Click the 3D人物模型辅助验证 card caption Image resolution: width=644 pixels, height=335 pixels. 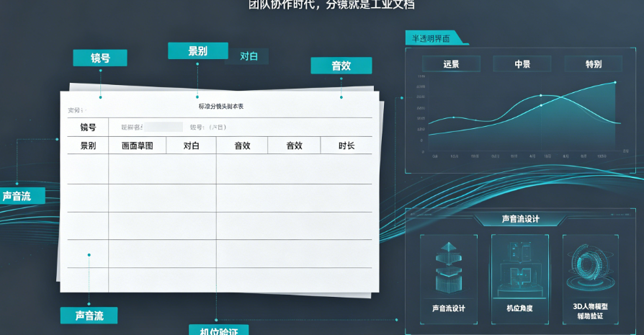[x=590, y=311]
